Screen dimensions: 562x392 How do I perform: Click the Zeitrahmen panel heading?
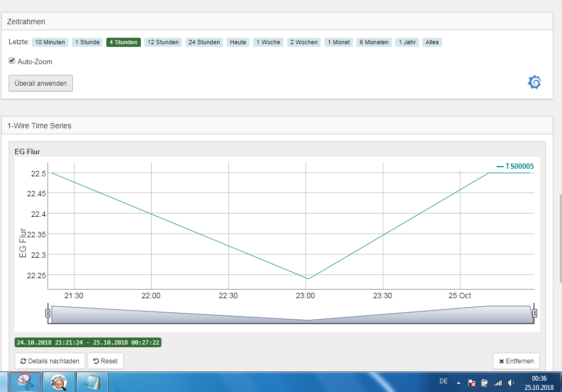coord(26,22)
